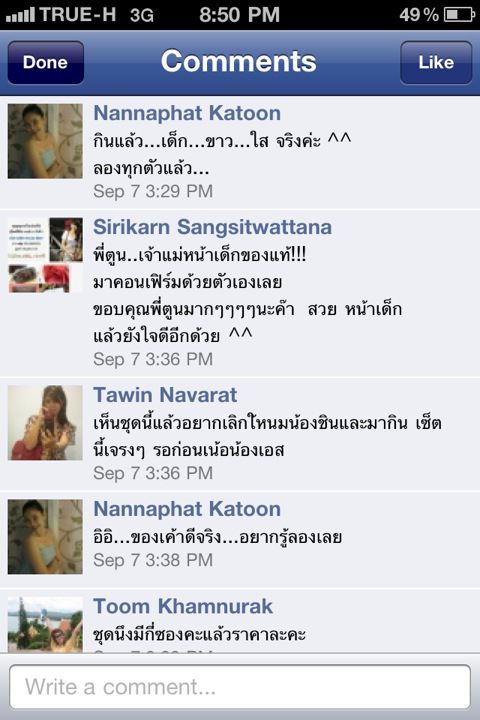Select Sirikarn's Sep 7 3:36 PM timestamp
This screenshot has height=720, width=480.
point(153,359)
